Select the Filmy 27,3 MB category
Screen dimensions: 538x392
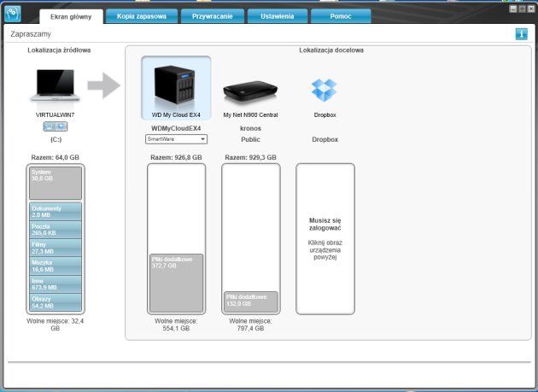[x=56, y=248]
